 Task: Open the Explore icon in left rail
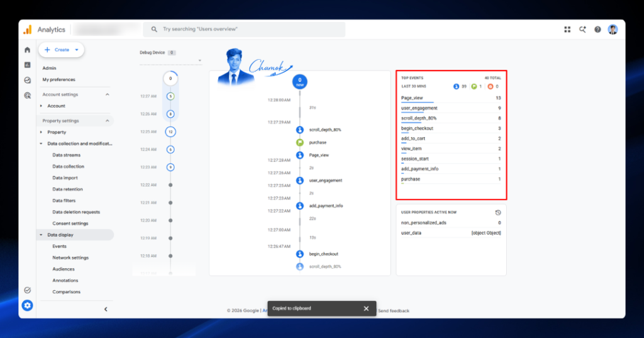[28, 80]
